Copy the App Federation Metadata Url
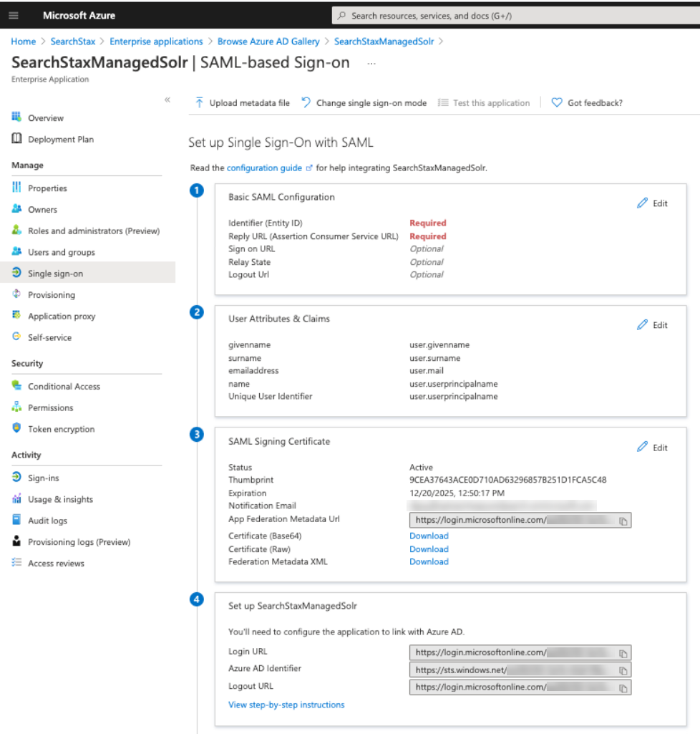This screenshot has width=700, height=734. (x=623, y=521)
